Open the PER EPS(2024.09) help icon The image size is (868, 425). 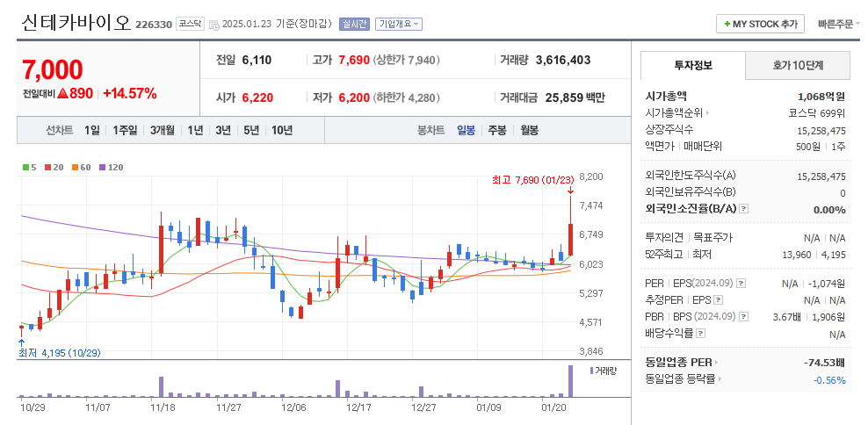coord(741,284)
